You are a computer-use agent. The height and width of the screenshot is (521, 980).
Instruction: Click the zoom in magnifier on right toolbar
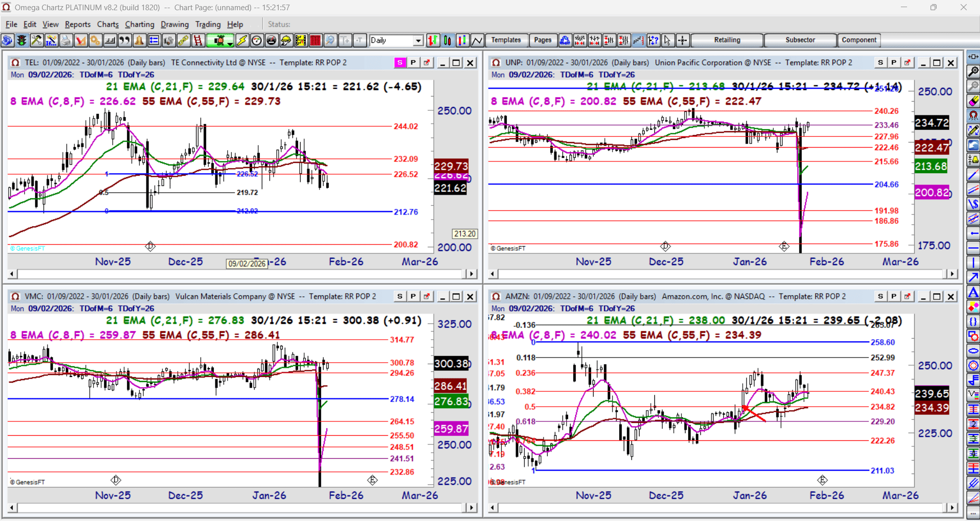click(973, 72)
